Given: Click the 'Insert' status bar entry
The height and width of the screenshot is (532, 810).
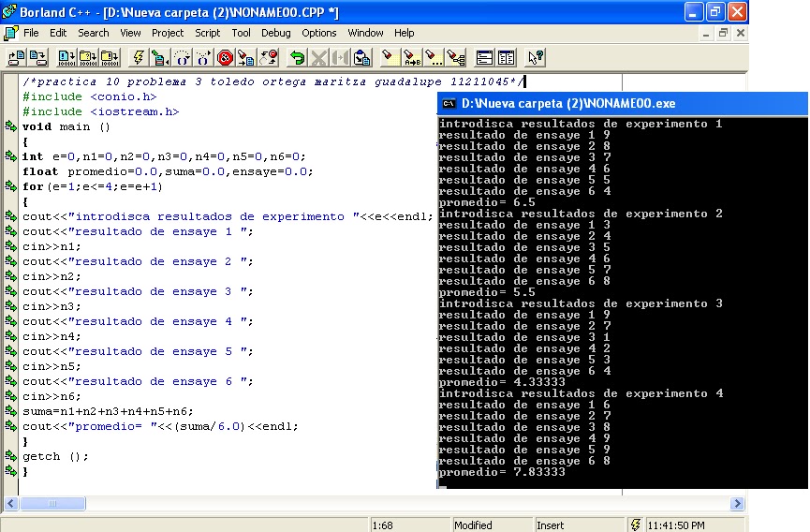Looking at the screenshot, I should point(551,525).
